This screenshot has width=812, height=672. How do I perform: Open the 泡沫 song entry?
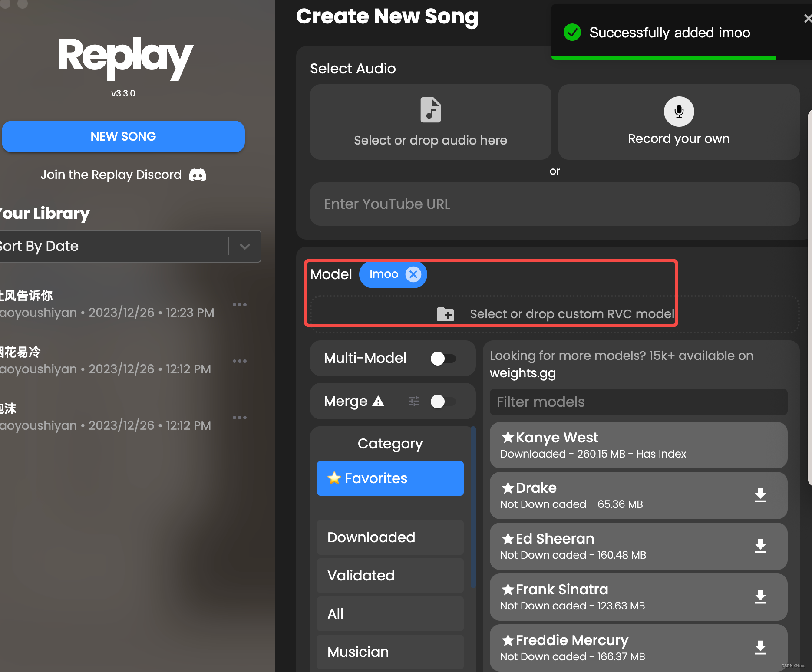click(x=106, y=417)
